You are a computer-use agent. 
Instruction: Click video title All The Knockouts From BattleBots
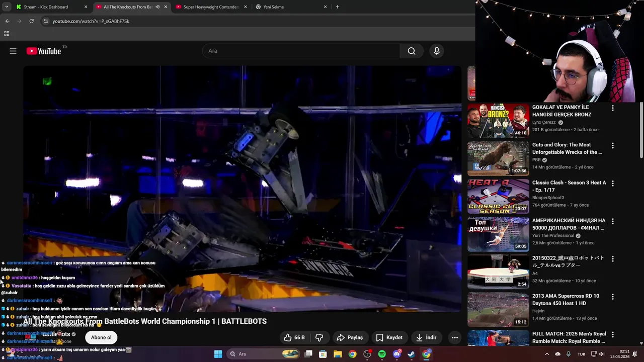point(145,321)
